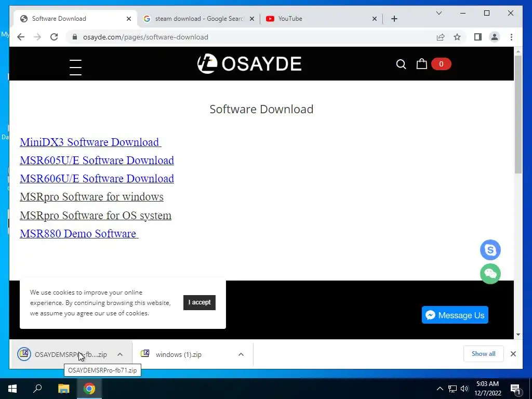Reload the current page

[x=54, y=37]
